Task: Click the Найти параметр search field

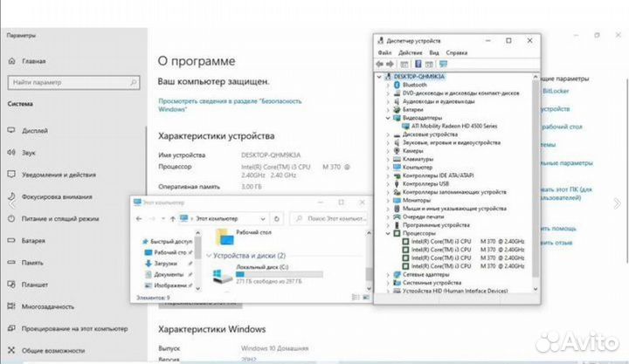Action: tap(73, 83)
